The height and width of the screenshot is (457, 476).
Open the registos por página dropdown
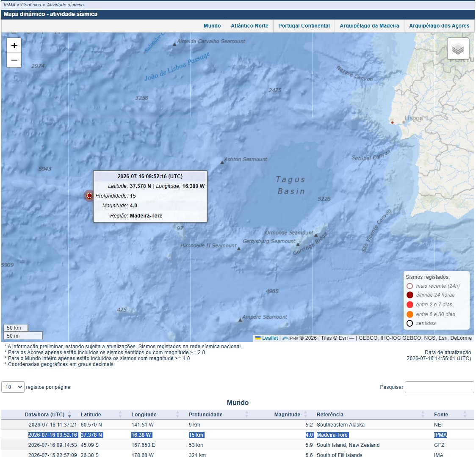pyautogui.click(x=13, y=387)
